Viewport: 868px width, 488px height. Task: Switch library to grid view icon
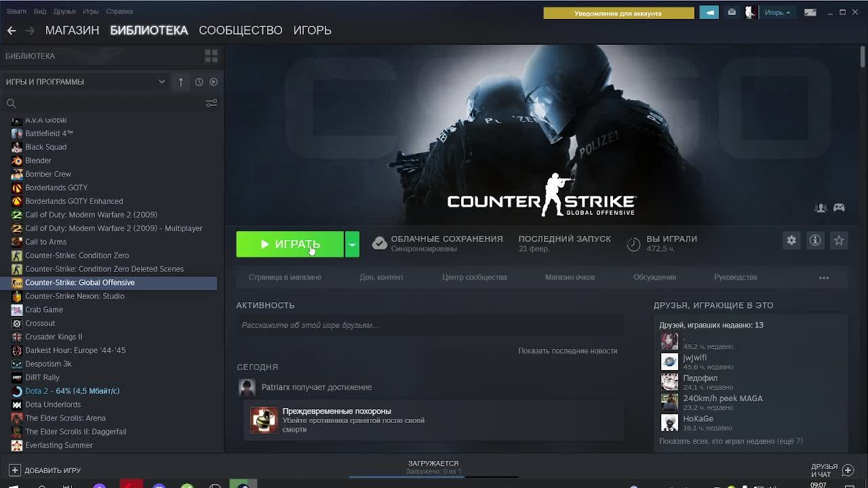pyautogui.click(x=211, y=56)
